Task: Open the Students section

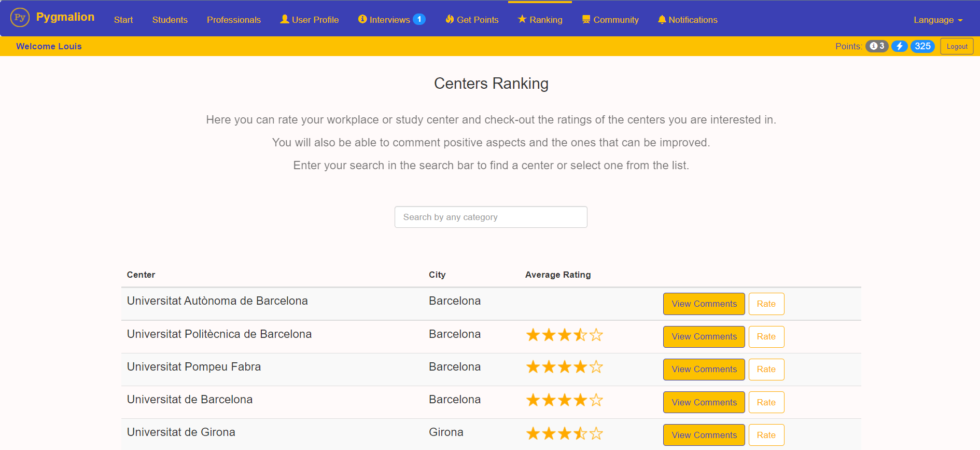Action: point(170,20)
